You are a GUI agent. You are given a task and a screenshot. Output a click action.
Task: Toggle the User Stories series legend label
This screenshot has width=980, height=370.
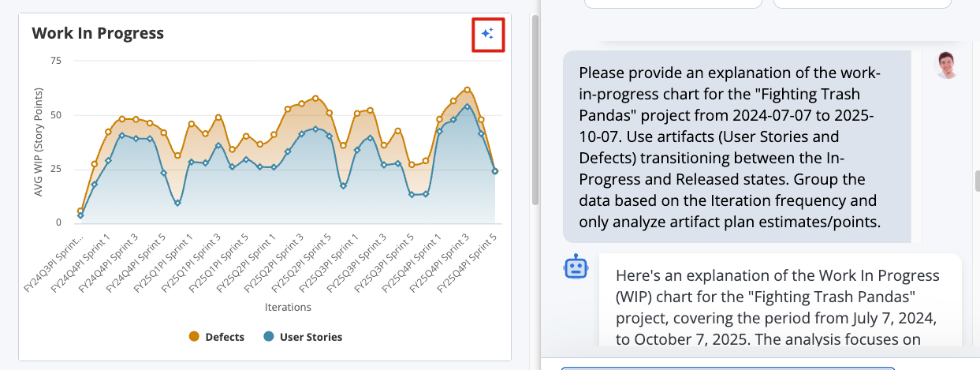pos(311,337)
